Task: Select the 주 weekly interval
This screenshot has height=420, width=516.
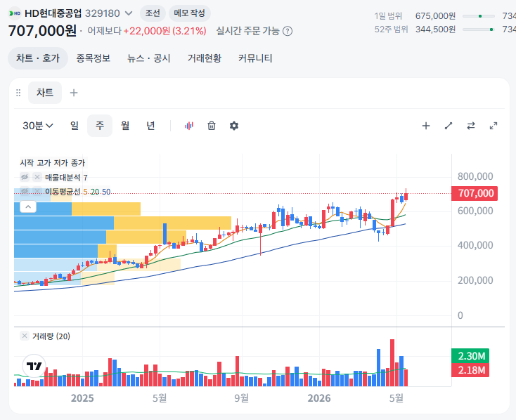Action: point(100,126)
